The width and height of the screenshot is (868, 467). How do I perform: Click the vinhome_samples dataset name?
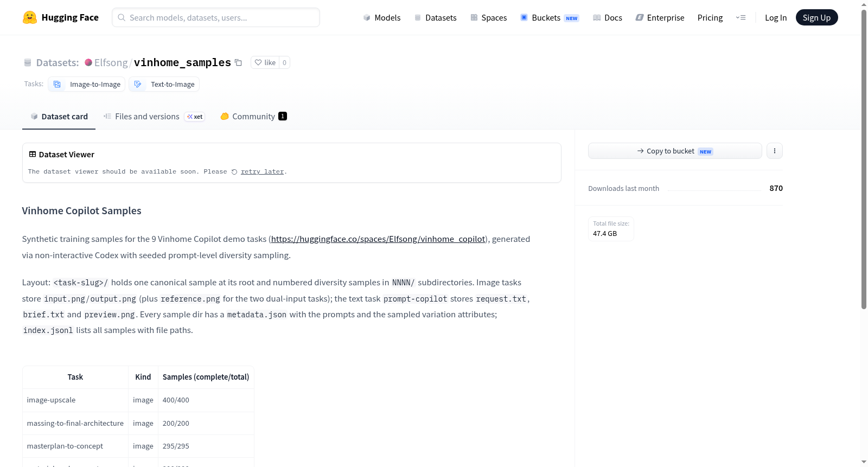[182, 62]
